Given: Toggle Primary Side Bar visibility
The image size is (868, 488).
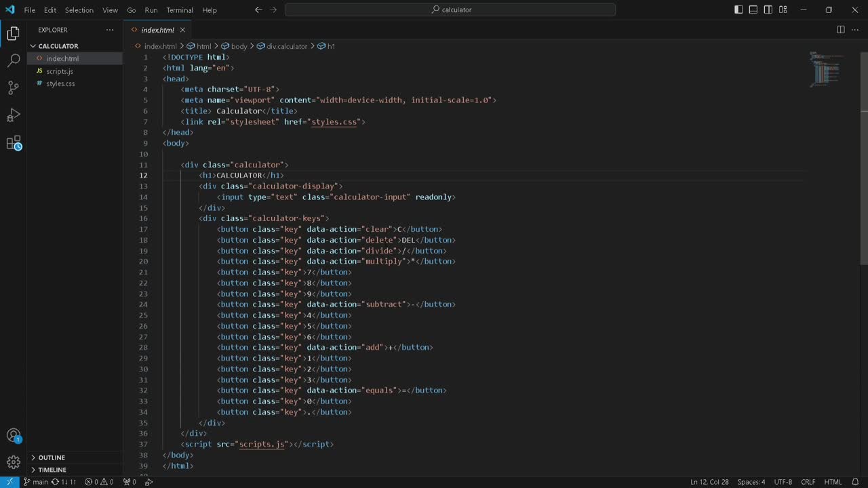Looking at the screenshot, I should click(738, 9).
